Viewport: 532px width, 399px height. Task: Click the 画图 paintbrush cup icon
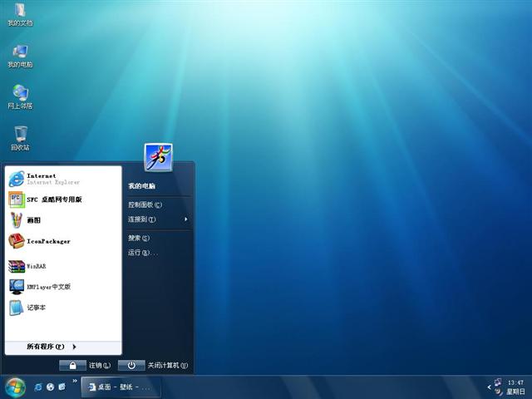pyautogui.click(x=17, y=220)
